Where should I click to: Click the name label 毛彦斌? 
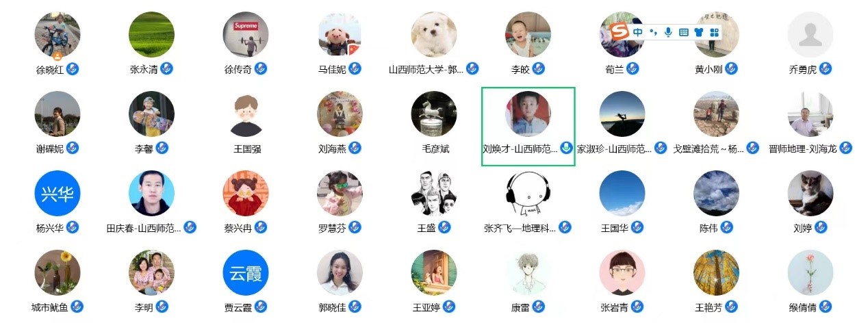click(x=434, y=148)
